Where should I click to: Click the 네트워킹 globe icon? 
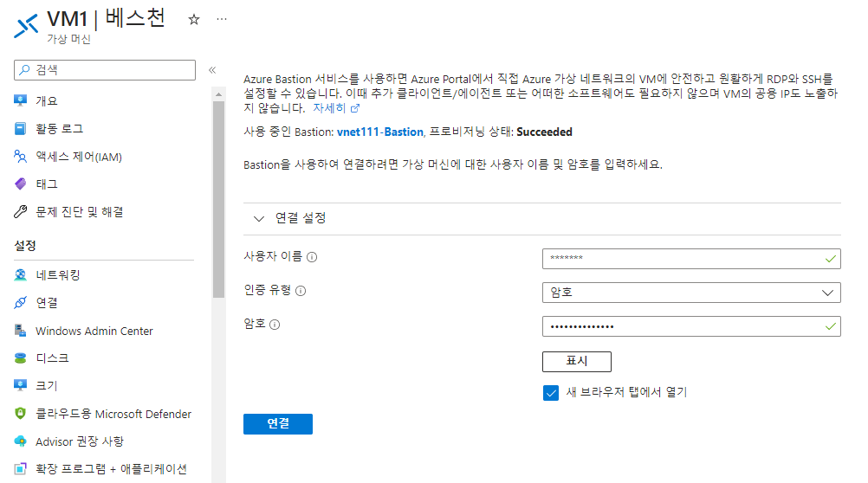[21, 275]
